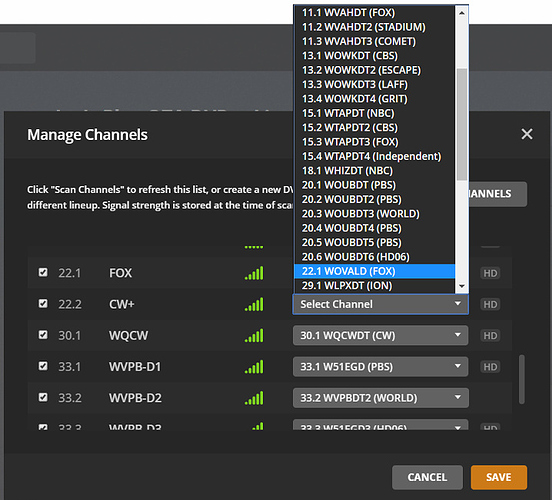
Task: Click the HD badge for channel 30.1
Action: click(x=490, y=336)
